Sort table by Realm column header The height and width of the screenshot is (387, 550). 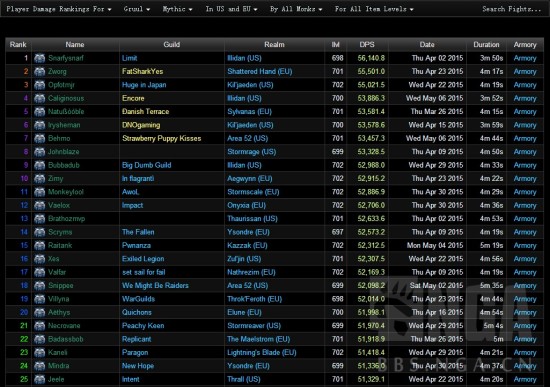pyautogui.click(x=274, y=45)
